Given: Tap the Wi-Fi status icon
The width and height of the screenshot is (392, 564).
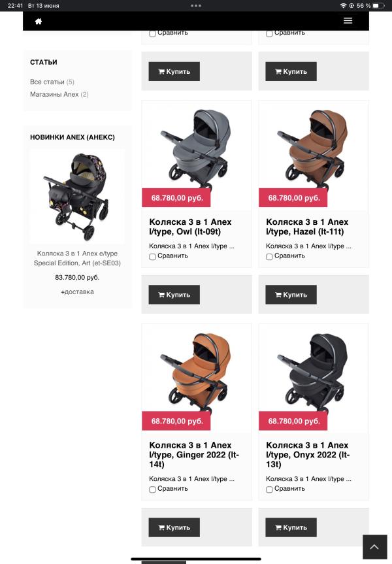Looking at the screenshot, I should pos(343,6).
